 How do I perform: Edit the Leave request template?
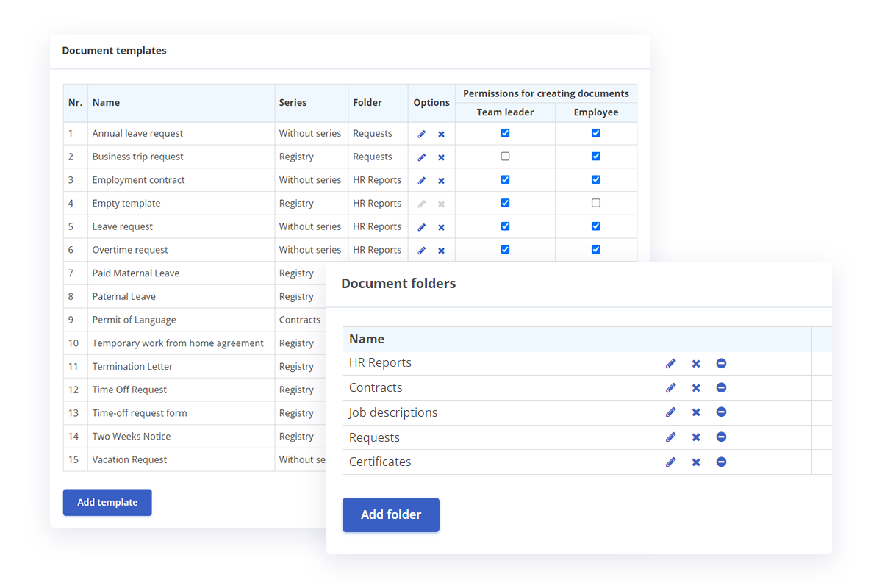pos(422,227)
